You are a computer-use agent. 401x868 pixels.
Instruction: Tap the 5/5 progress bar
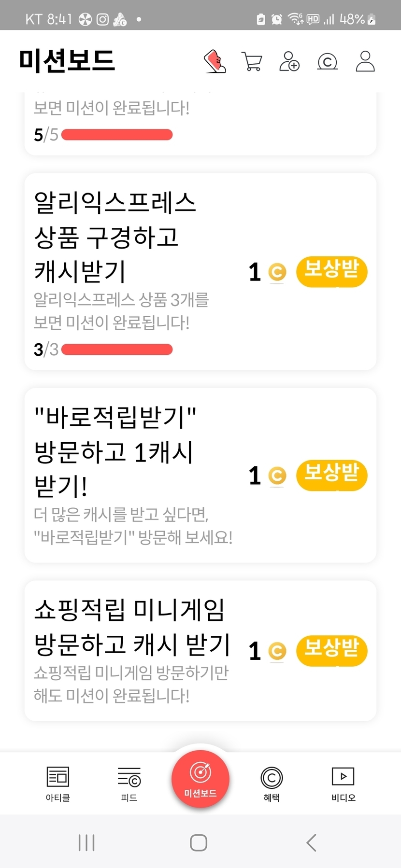tap(117, 135)
